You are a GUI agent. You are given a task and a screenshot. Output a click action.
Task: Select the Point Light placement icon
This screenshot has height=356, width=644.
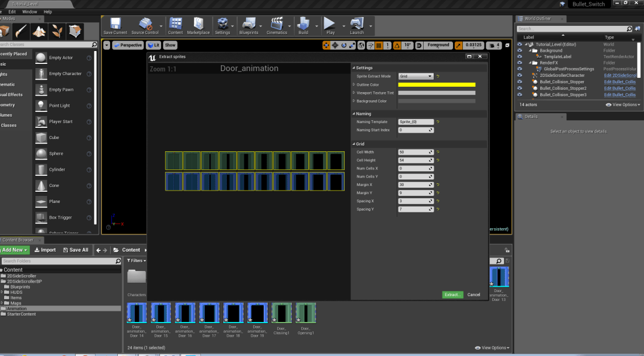(x=41, y=106)
